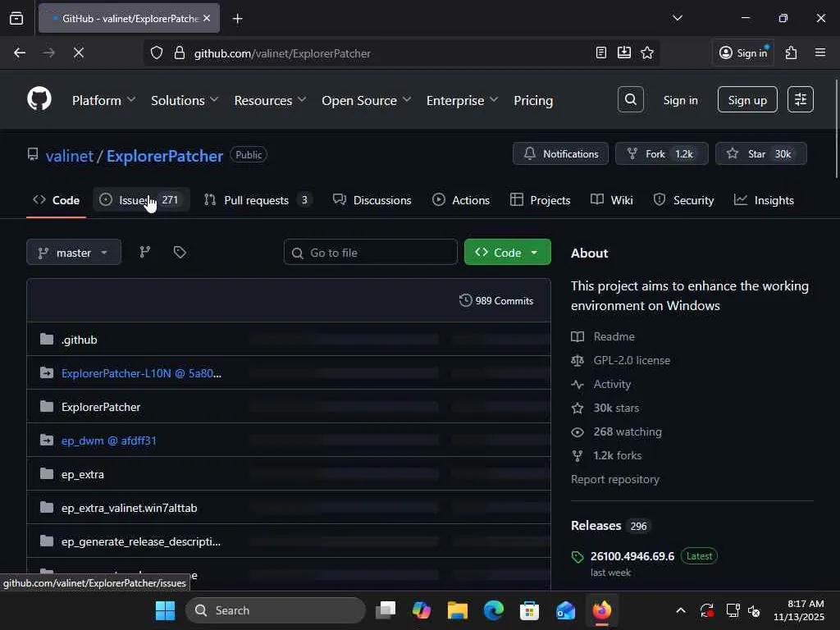Click the Sign up button
The image size is (840, 630).
point(747,99)
